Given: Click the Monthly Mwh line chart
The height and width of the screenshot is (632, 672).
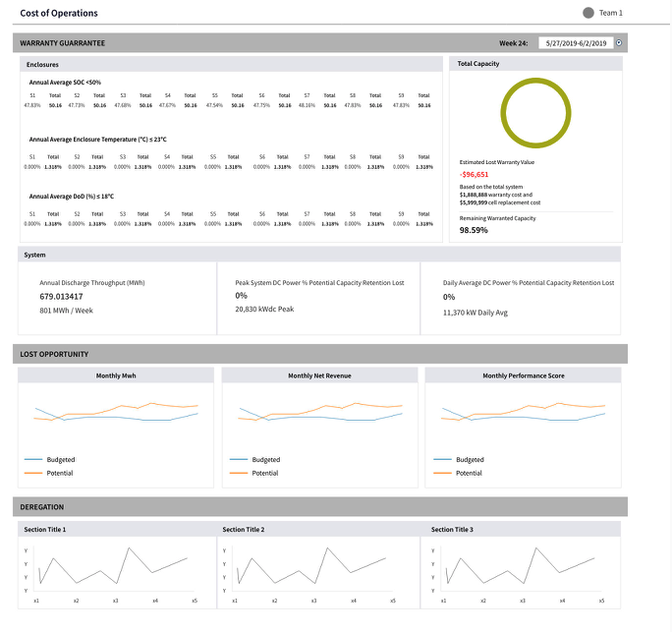Looking at the screenshot, I should pyautogui.click(x=116, y=413).
